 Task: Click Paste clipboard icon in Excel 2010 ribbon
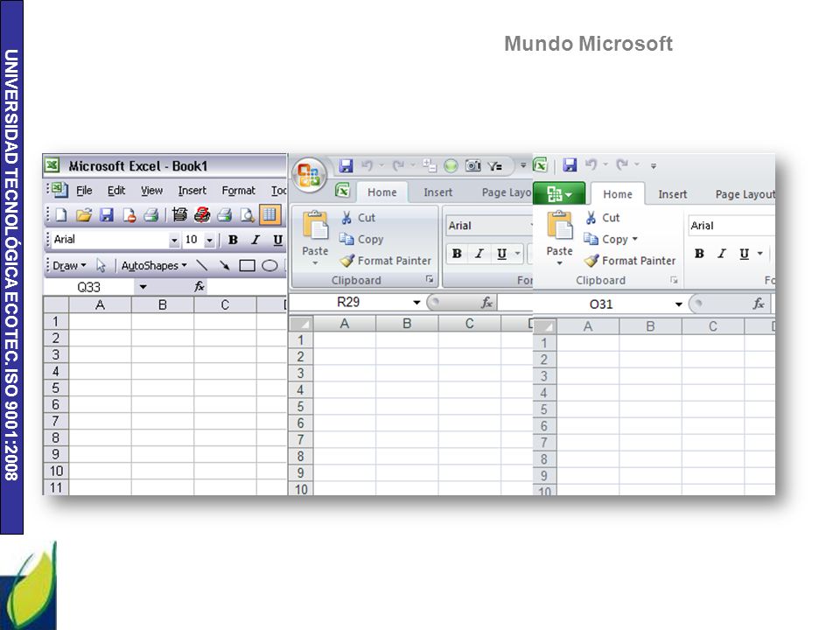[x=560, y=225]
